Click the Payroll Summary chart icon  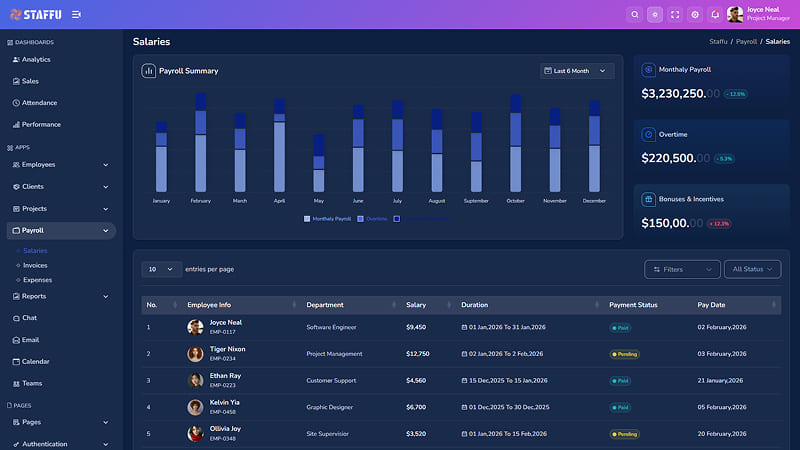tap(148, 71)
